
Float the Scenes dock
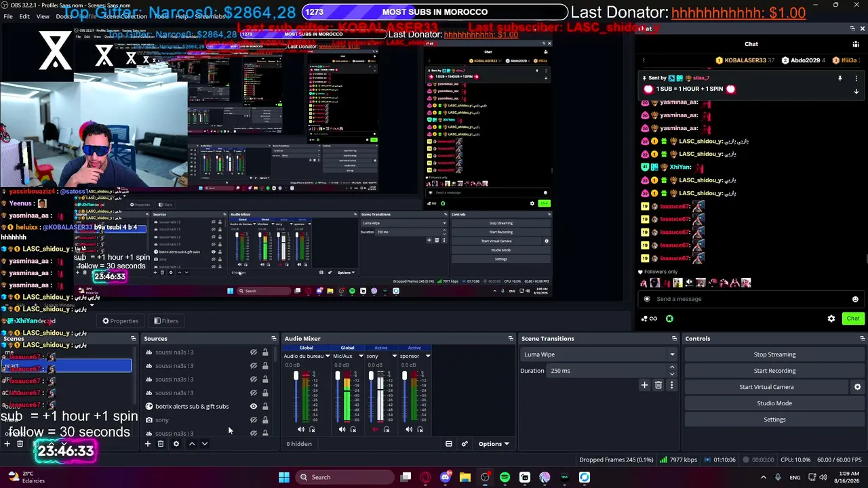[133, 338]
